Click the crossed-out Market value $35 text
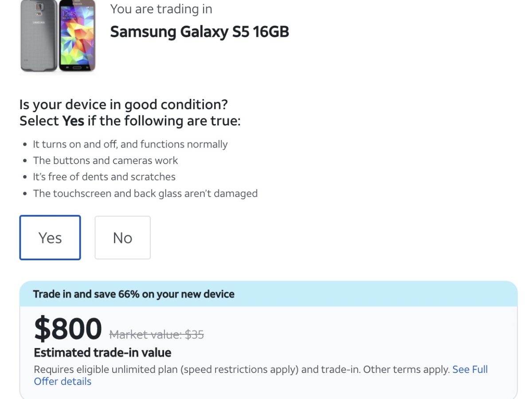Viewport: 532px width, 399px height. pos(156,334)
